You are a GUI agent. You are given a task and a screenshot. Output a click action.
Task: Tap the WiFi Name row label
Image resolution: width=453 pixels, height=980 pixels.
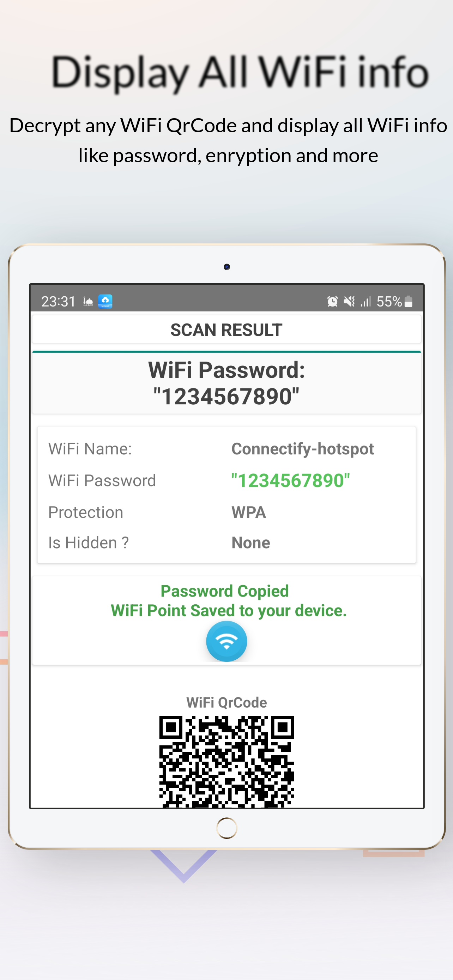click(x=90, y=449)
